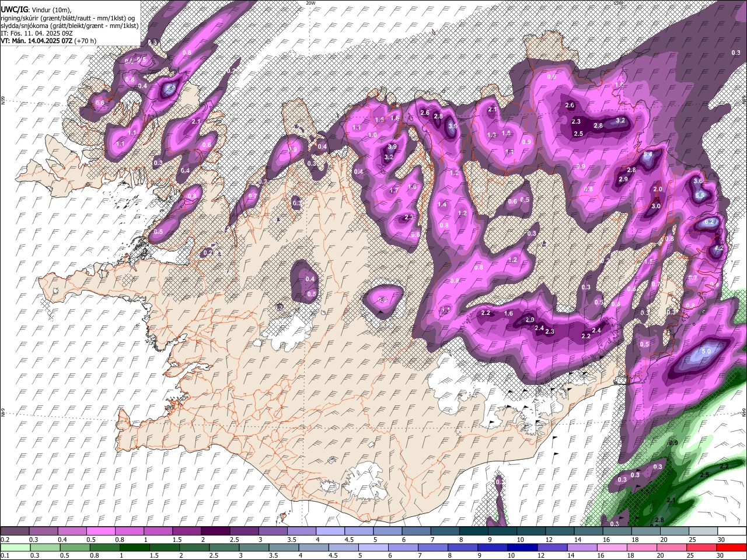Click the pale green 0.1 swatch in the lower legend row
747x560 pixels.
pyautogui.click(x=15, y=547)
